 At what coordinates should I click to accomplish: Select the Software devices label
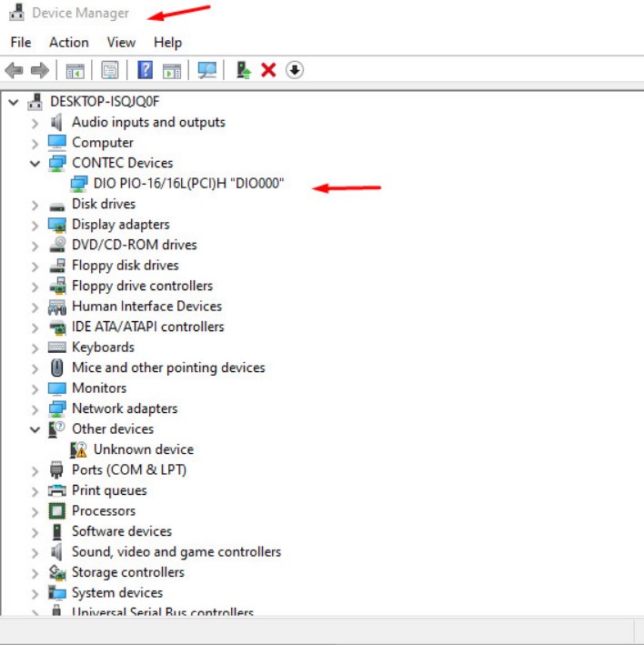[122, 531]
